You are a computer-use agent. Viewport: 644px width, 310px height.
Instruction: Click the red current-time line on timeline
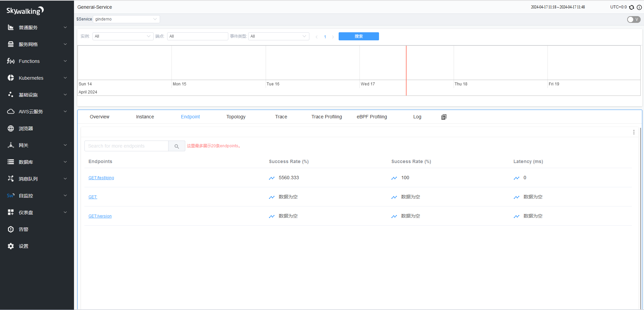tap(406, 71)
